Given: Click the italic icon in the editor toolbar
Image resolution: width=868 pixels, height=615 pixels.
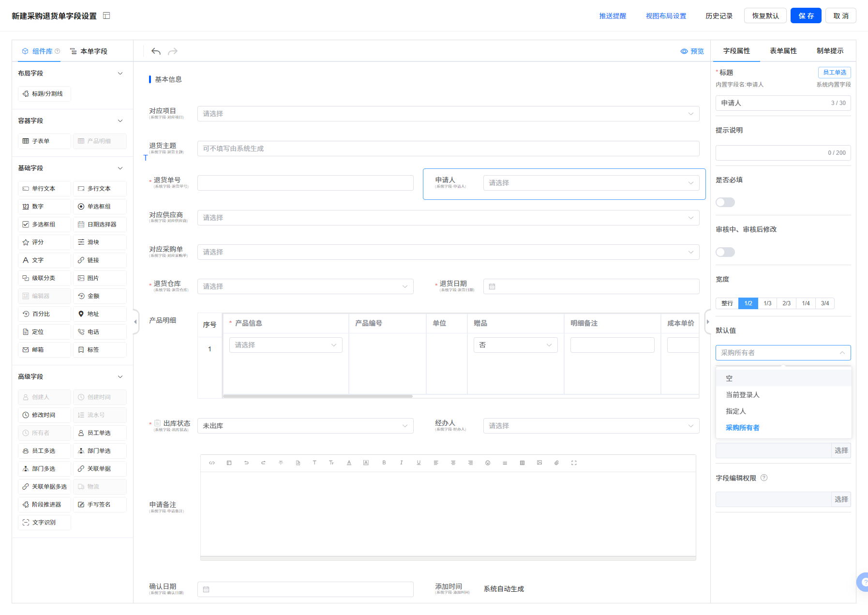Looking at the screenshot, I should [401, 463].
